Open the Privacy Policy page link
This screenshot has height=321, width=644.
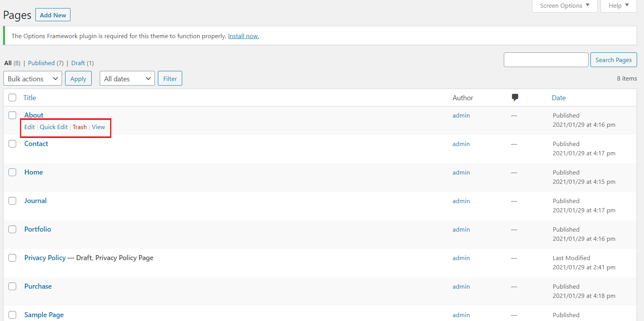pyautogui.click(x=45, y=258)
